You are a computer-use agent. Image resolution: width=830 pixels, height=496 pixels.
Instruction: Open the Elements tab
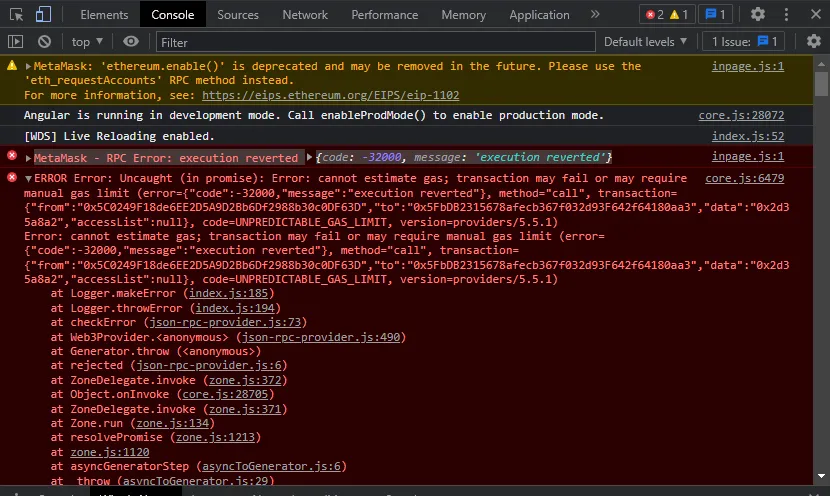(x=104, y=15)
